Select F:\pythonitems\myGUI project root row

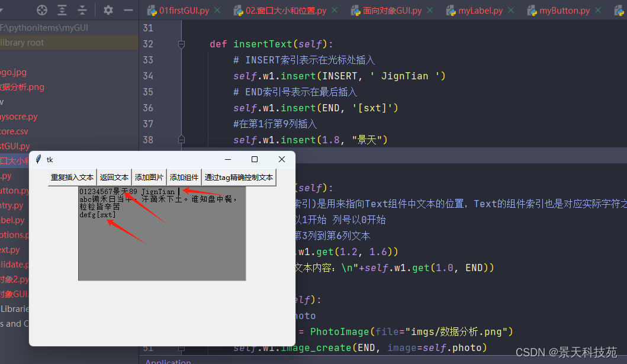click(69, 28)
